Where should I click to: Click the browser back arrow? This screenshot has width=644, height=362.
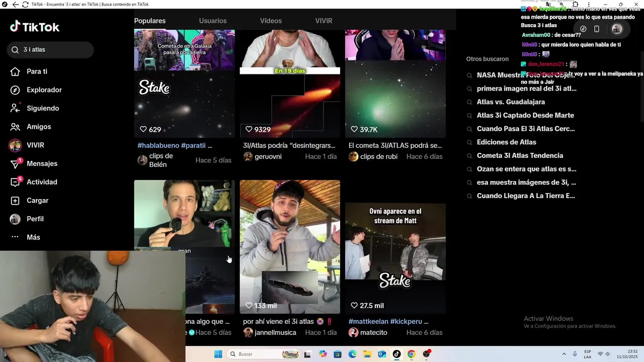(x=15, y=5)
